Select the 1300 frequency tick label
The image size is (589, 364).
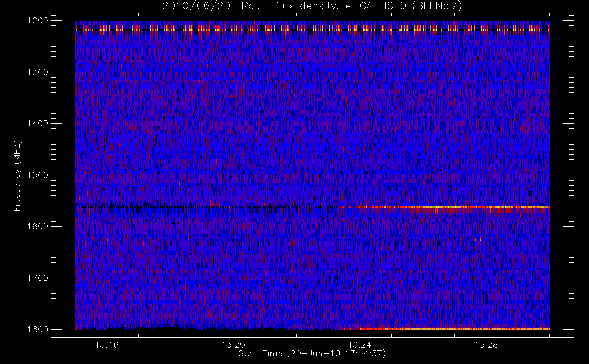tap(38, 72)
